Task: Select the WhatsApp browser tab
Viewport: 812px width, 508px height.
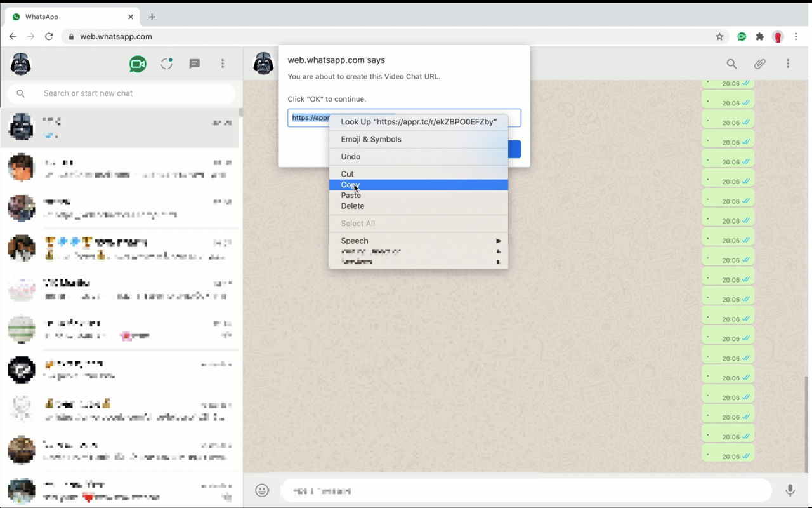Action: coord(71,17)
